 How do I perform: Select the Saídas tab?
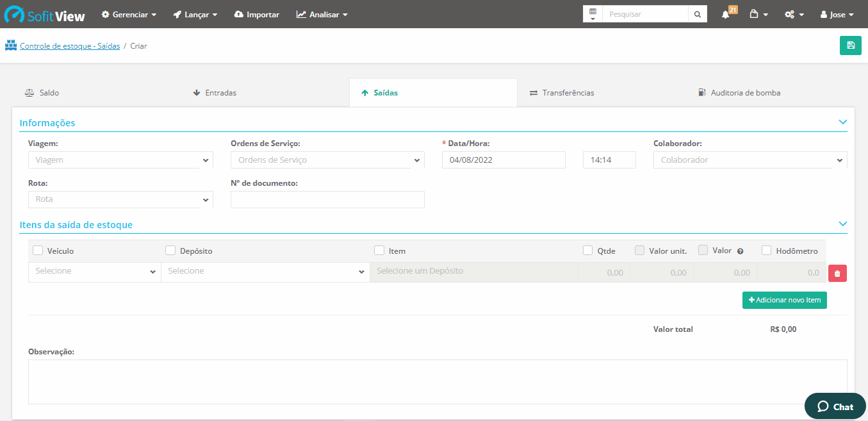(x=433, y=93)
